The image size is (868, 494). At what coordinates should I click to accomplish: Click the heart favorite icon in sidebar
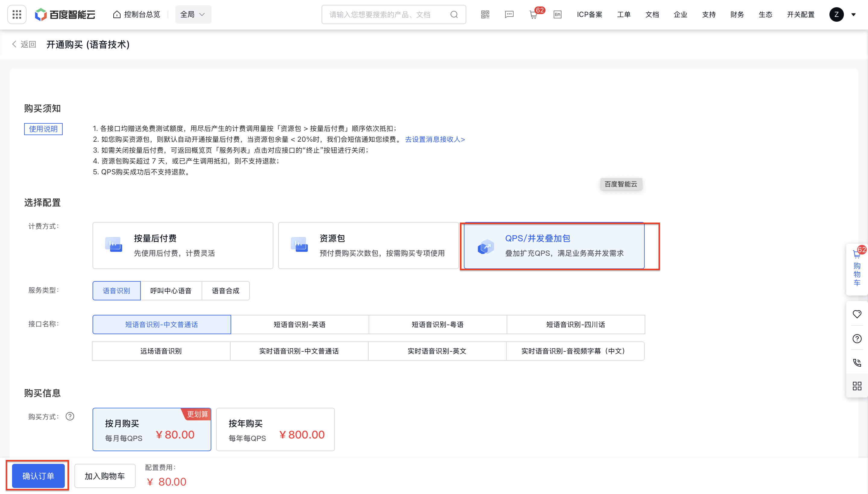coord(857,314)
